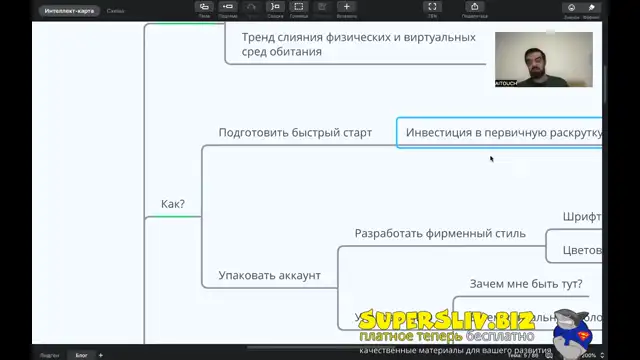Adjust zoom percentage stepper in status bar
Screen dimensions: 640x360
[602, 356]
